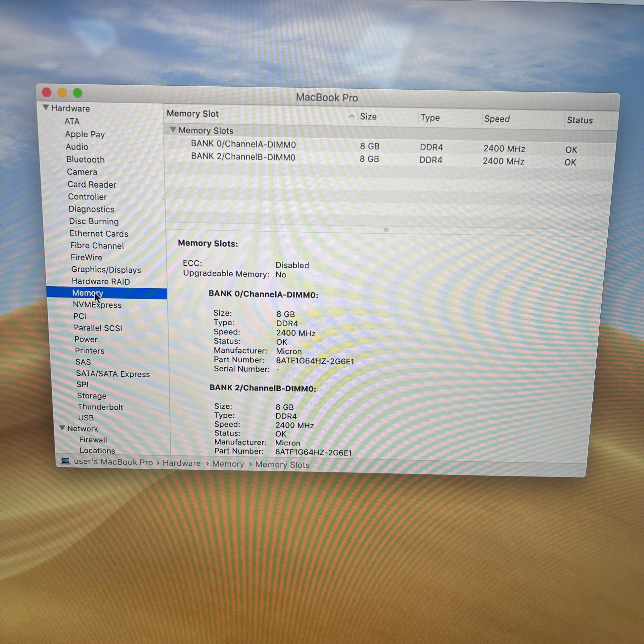Viewport: 644px width, 644px height.
Task: Select Fibre Channel in the sidebar
Action: tap(97, 246)
